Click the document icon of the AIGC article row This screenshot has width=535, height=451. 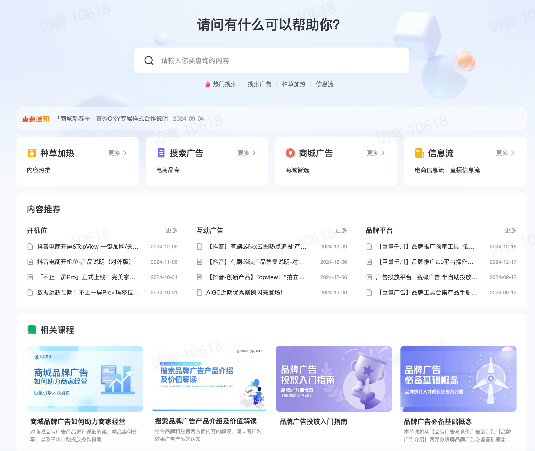pos(200,292)
